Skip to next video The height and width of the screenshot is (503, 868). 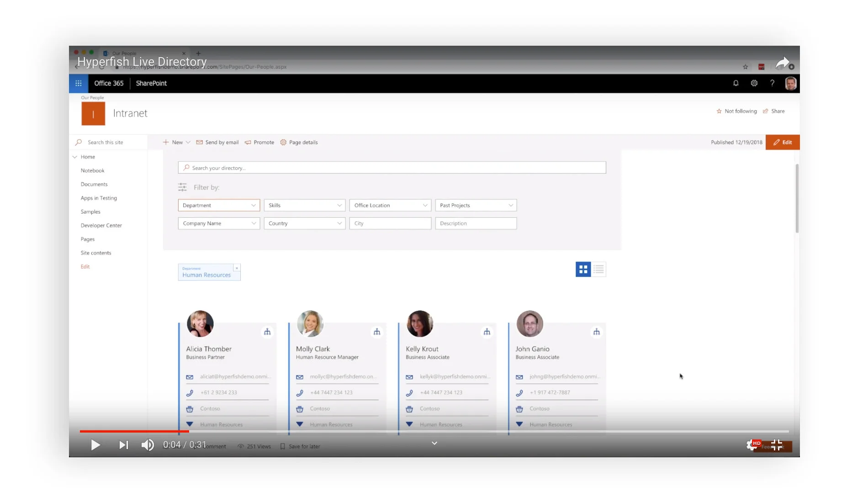(123, 445)
